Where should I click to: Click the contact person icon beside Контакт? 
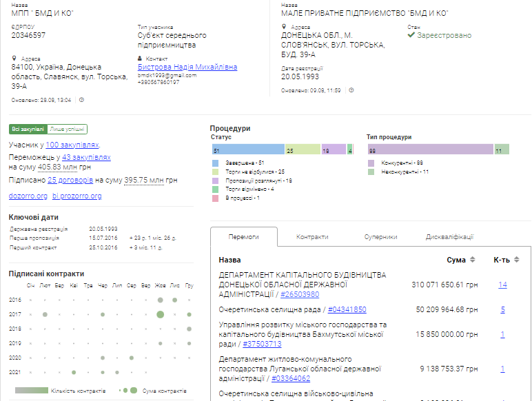pyautogui.click(x=140, y=59)
